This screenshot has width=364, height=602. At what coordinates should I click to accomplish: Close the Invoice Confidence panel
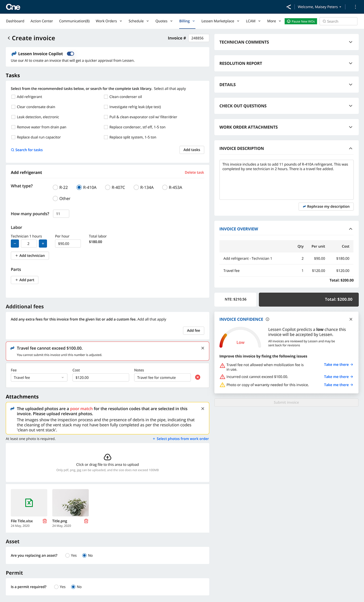(351, 319)
